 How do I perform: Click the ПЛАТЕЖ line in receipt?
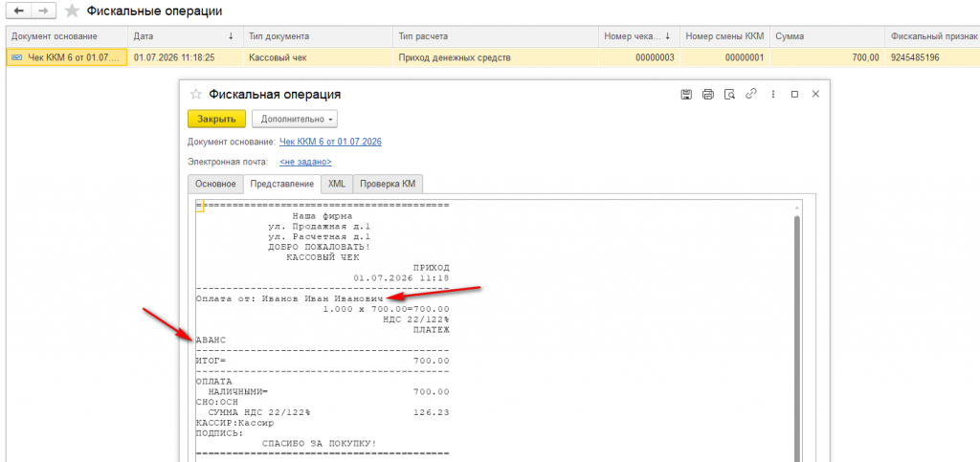click(432, 330)
